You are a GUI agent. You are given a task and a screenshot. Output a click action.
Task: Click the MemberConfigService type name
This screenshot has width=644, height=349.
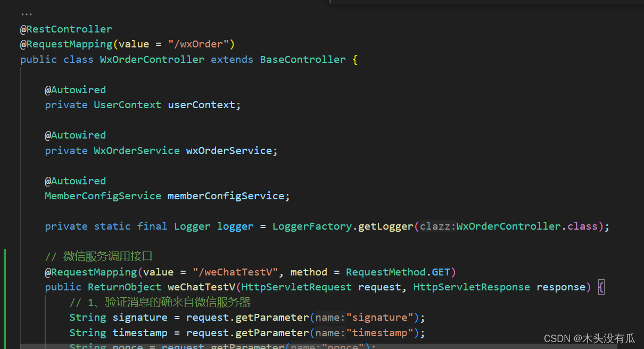tap(103, 196)
